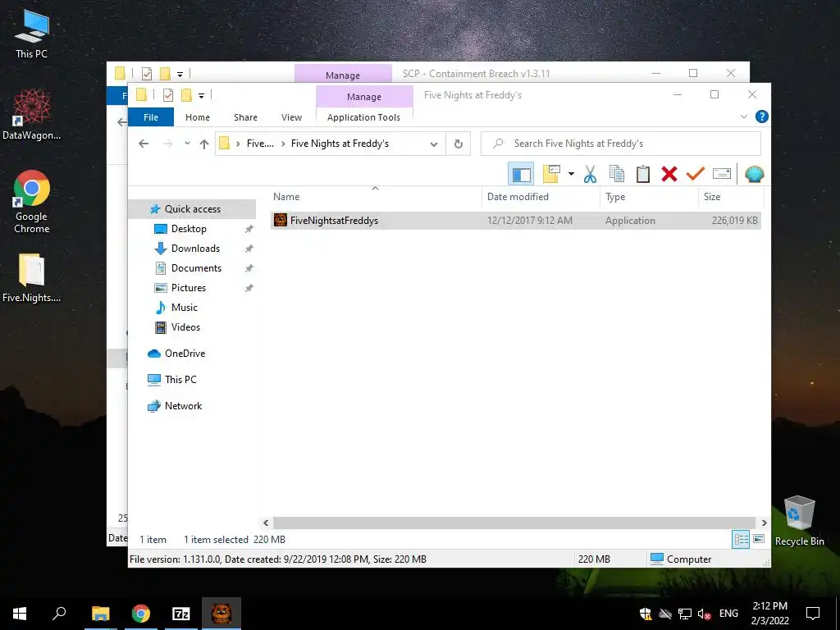Open the Windows Start menu

coord(20,614)
